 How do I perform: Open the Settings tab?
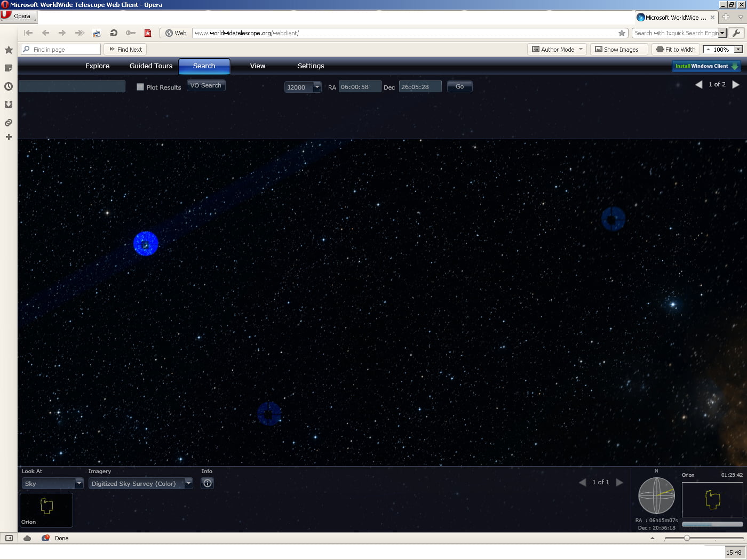click(x=311, y=66)
